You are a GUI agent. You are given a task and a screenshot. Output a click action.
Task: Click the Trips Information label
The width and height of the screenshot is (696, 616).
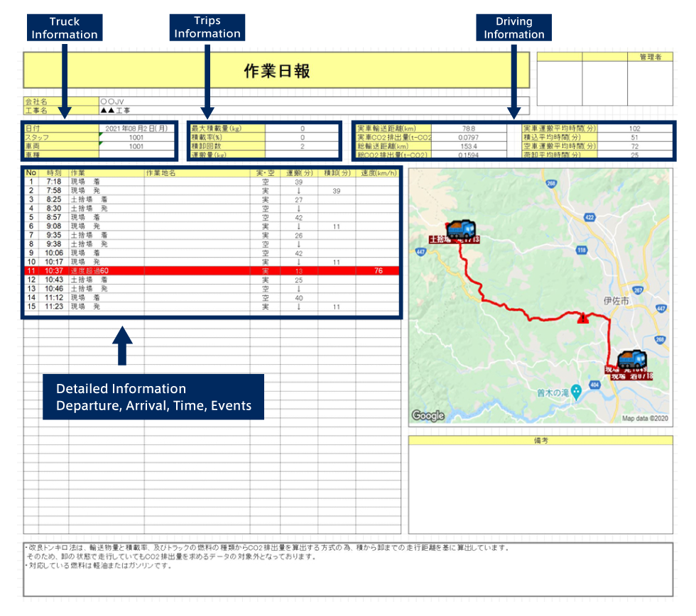pos(207,27)
